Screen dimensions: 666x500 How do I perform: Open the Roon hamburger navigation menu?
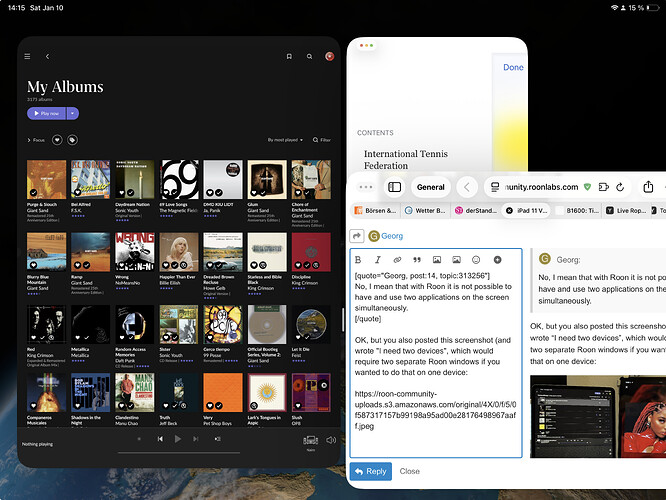[27, 57]
